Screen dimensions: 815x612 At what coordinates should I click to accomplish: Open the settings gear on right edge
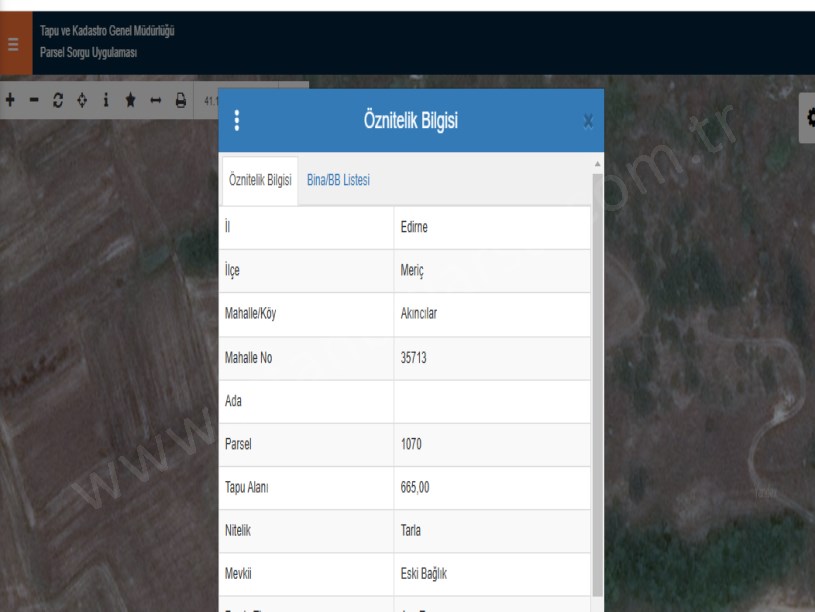[x=807, y=119]
